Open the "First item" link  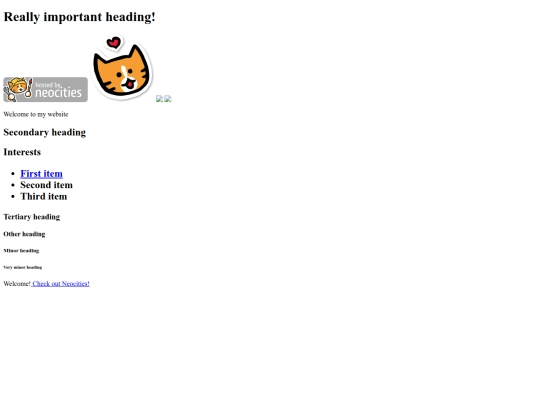coord(41,174)
